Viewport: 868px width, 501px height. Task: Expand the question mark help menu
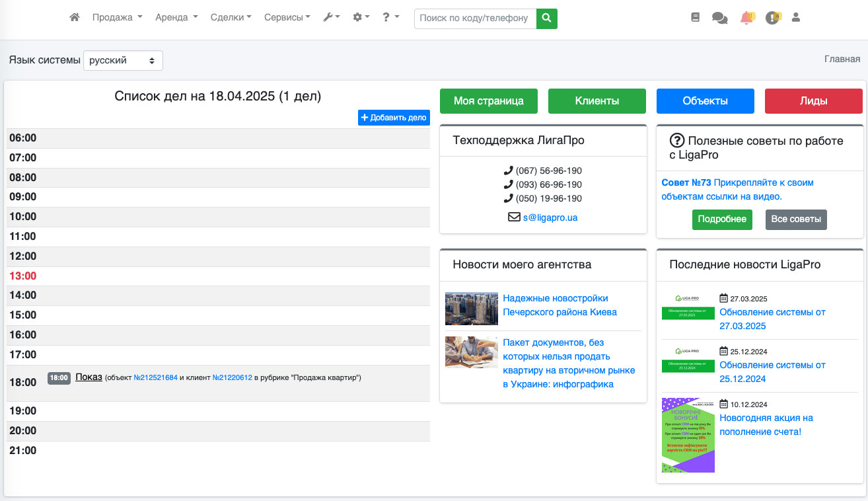click(x=390, y=18)
